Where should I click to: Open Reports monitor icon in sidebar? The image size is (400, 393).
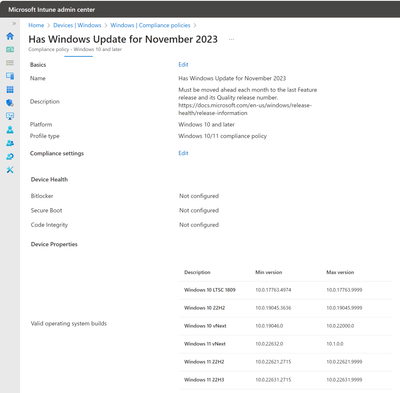(x=10, y=116)
